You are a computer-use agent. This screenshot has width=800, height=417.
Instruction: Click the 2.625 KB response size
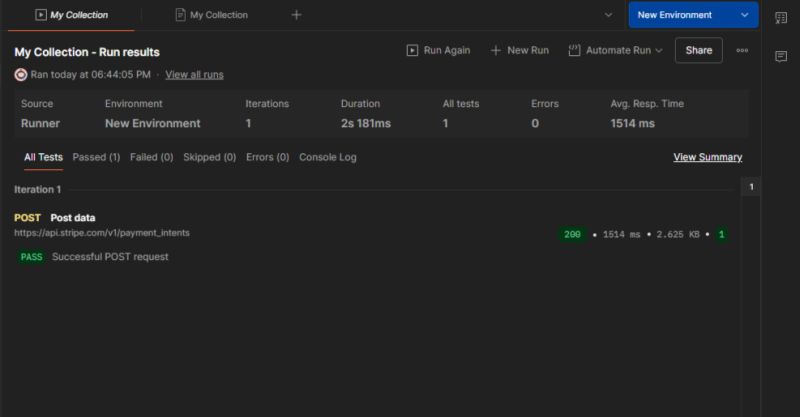click(678, 235)
